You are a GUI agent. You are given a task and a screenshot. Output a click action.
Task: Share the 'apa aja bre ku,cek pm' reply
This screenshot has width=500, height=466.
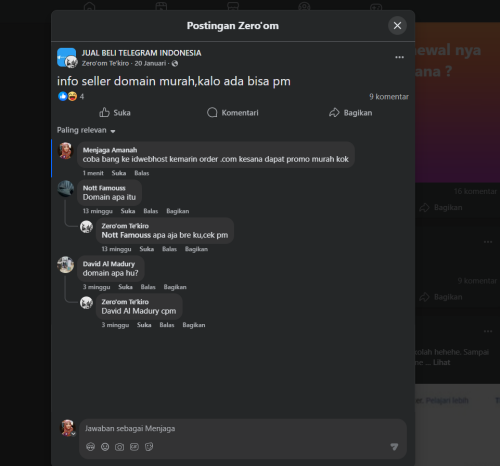tap(196, 249)
